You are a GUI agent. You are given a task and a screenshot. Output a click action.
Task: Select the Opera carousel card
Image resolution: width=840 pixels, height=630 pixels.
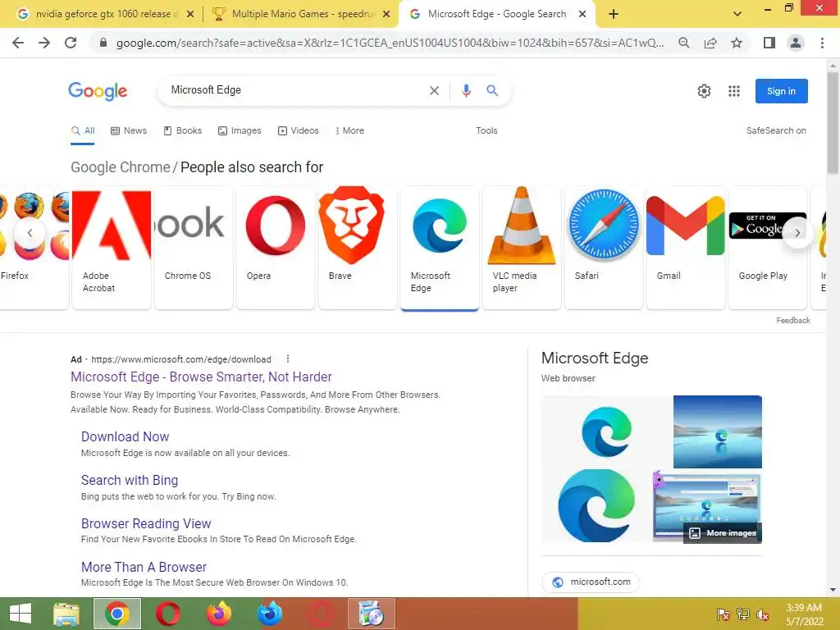tap(276, 248)
